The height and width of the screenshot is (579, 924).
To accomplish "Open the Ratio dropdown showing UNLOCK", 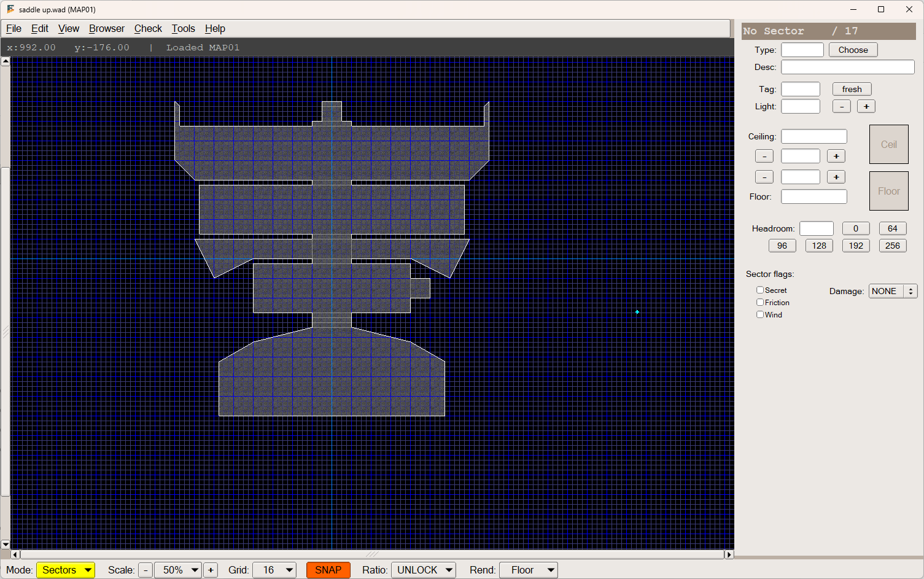I will coord(424,570).
